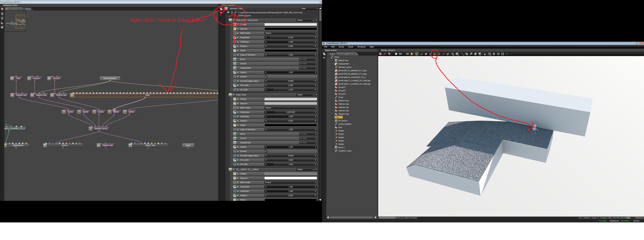Viewport: 644px width, 240px height.
Task: Select the auto focus picker tool
Action: (421, 54)
